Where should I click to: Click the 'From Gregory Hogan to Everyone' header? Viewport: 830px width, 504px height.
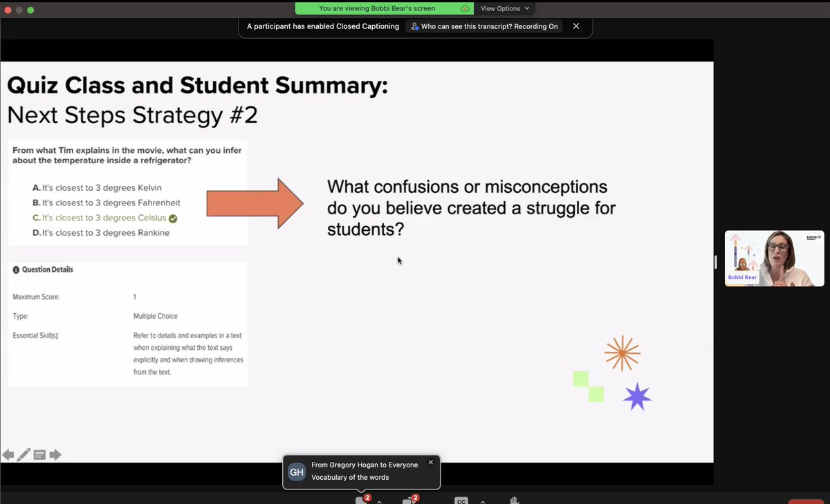coord(365,465)
